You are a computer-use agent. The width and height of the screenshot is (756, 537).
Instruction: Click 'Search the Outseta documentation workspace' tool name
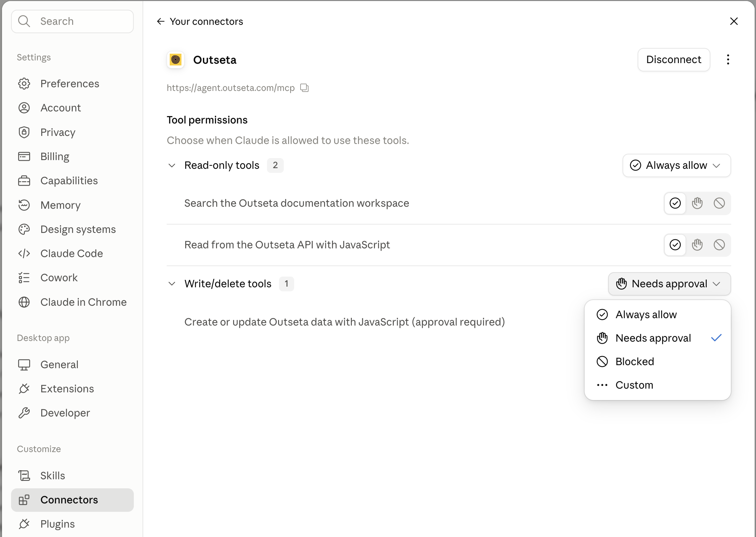296,203
